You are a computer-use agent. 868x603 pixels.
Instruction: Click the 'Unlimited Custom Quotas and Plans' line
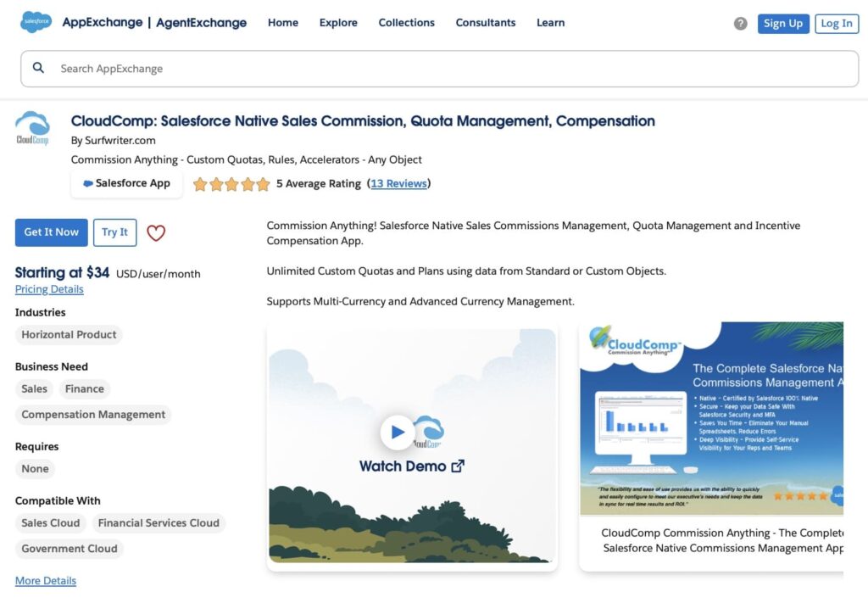click(467, 271)
